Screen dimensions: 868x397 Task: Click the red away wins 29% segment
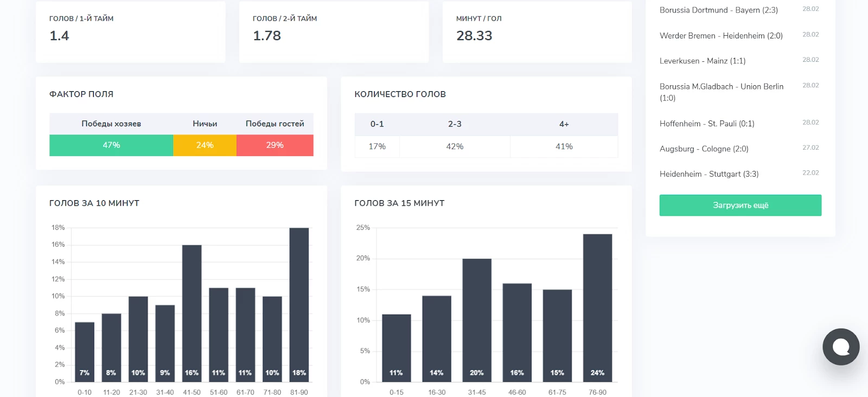275,145
